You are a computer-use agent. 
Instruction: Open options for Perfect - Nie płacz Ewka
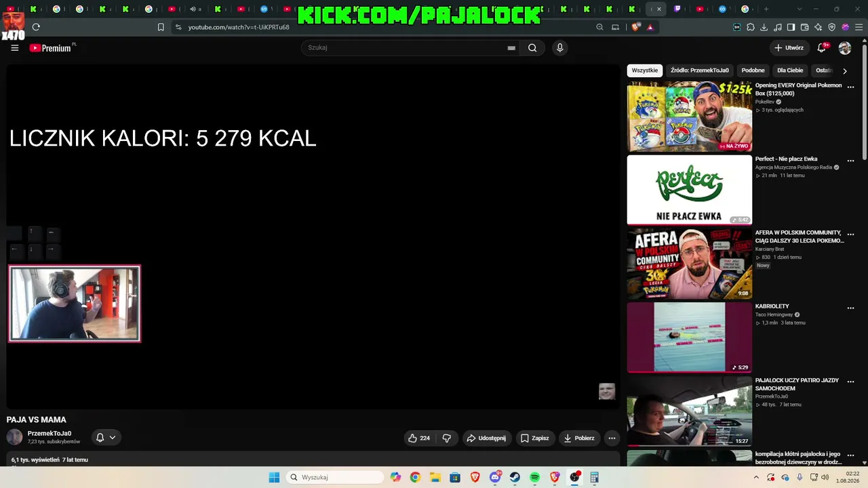pyautogui.click(x=850, y=161)
